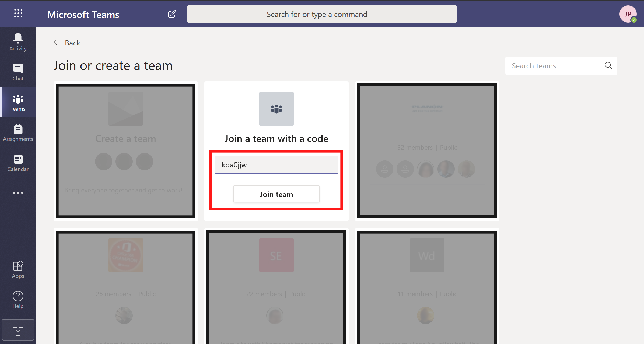Open Chat in the sidebar

[x=18, y=72]
